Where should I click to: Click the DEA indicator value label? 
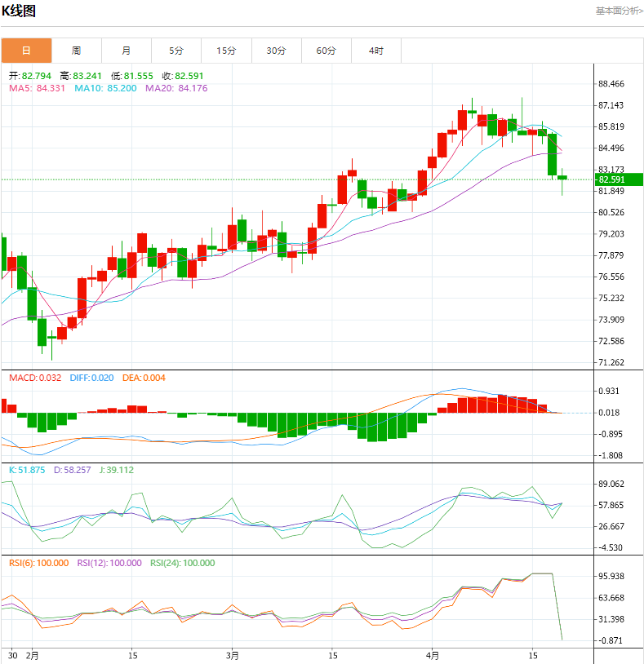point(144,378)
